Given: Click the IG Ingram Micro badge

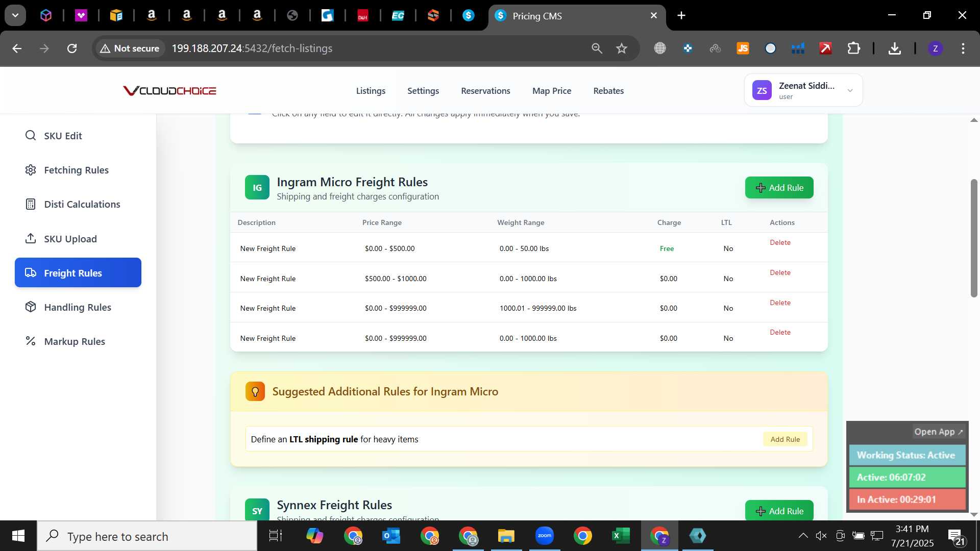Looking at the screenshot, I should tap(257, 188).
